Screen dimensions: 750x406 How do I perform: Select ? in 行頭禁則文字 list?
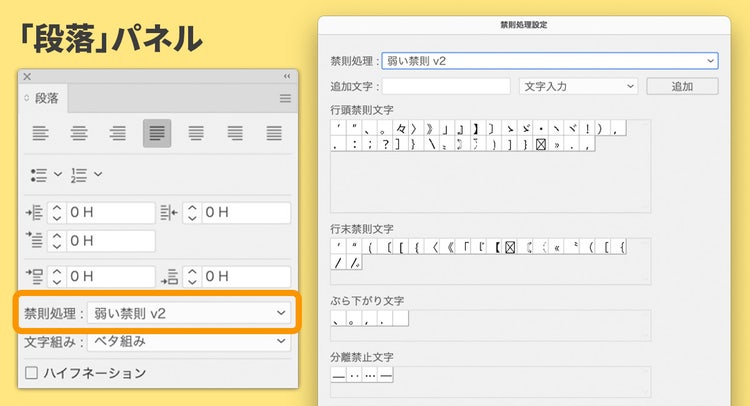click(386, 143)
